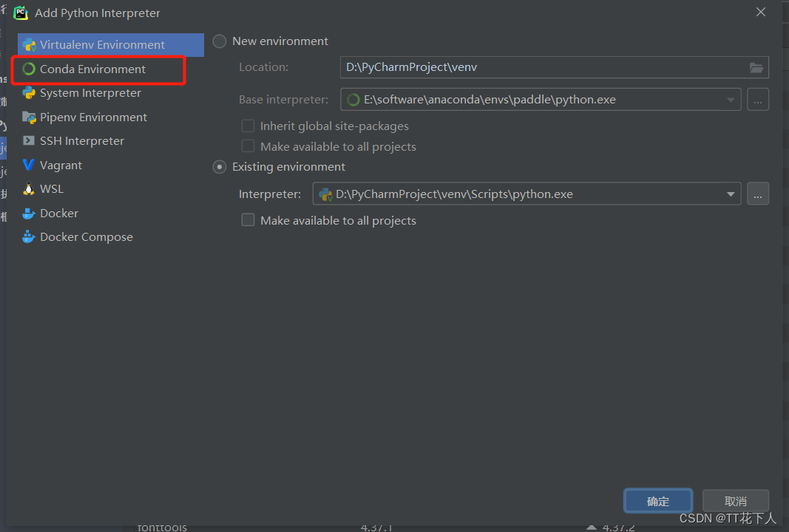Click the Vagrant V icon

[29, 165]
